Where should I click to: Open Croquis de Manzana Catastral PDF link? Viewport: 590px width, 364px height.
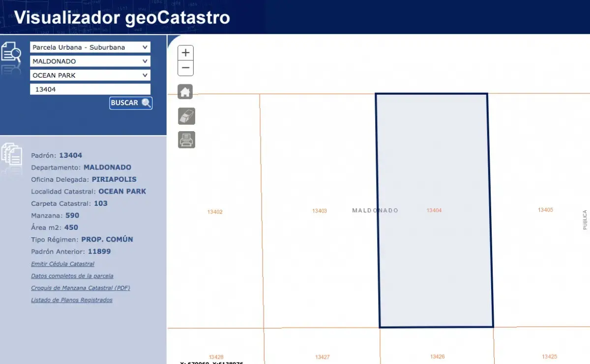tap(81, 288)
